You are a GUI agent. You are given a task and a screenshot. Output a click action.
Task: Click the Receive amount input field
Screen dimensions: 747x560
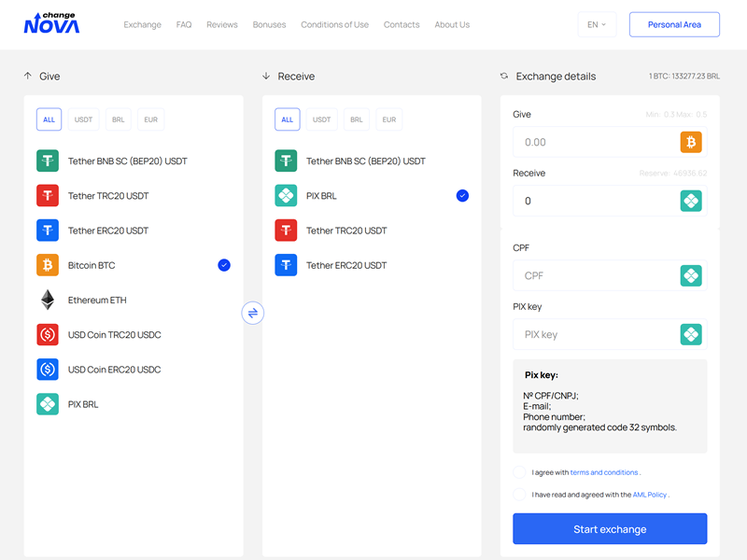point(610,201)
